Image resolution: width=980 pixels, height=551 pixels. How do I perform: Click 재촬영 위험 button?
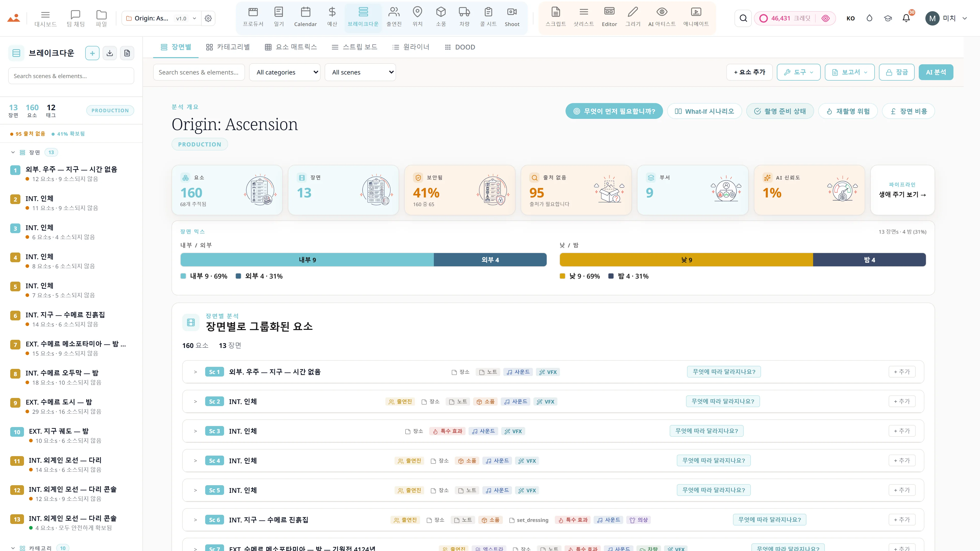(x=848, y=111)
